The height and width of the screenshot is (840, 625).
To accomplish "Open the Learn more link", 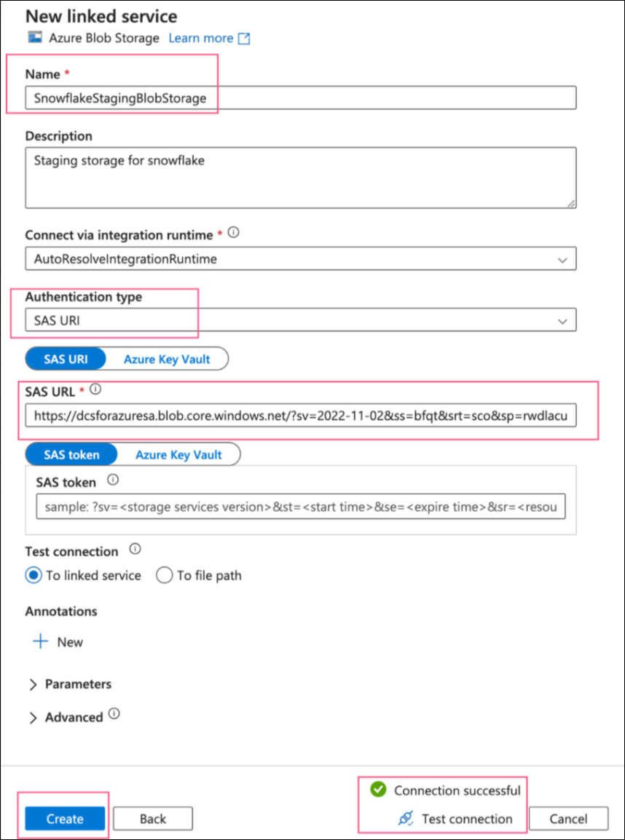I will coord(201,38).
